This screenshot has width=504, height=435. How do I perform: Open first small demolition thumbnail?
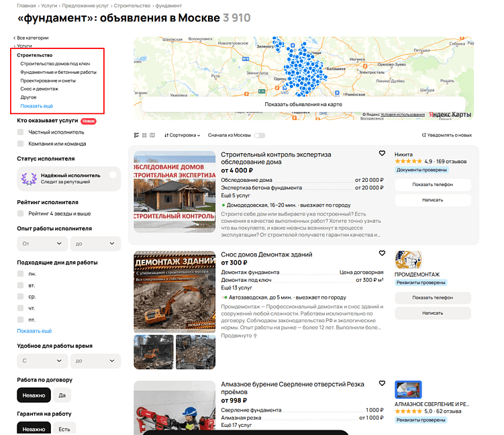(153, 352)
